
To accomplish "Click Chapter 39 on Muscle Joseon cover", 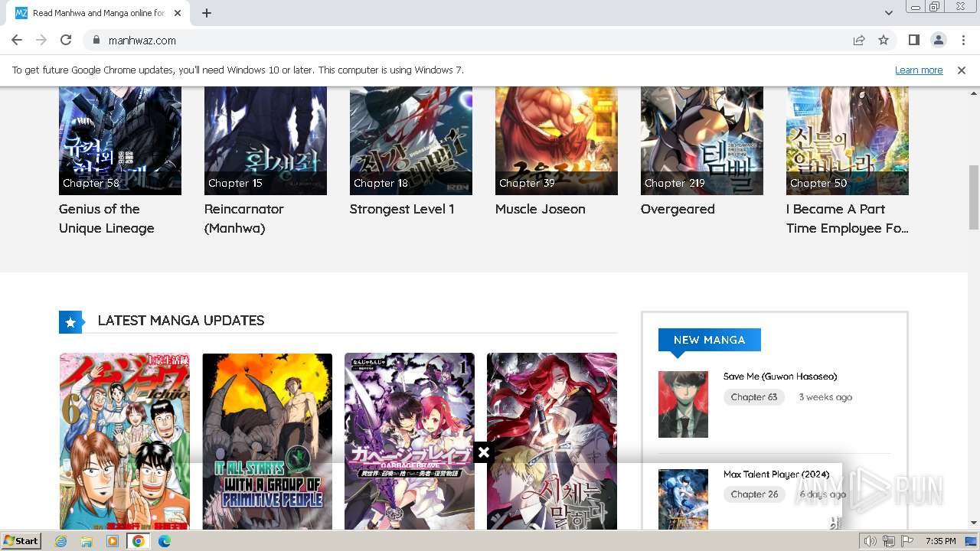I will point(527,183).
